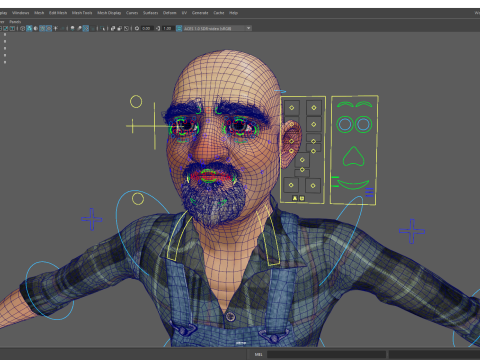Open the Deform menu
Viewport: 480px width, 360px height.
pos(170,13)
